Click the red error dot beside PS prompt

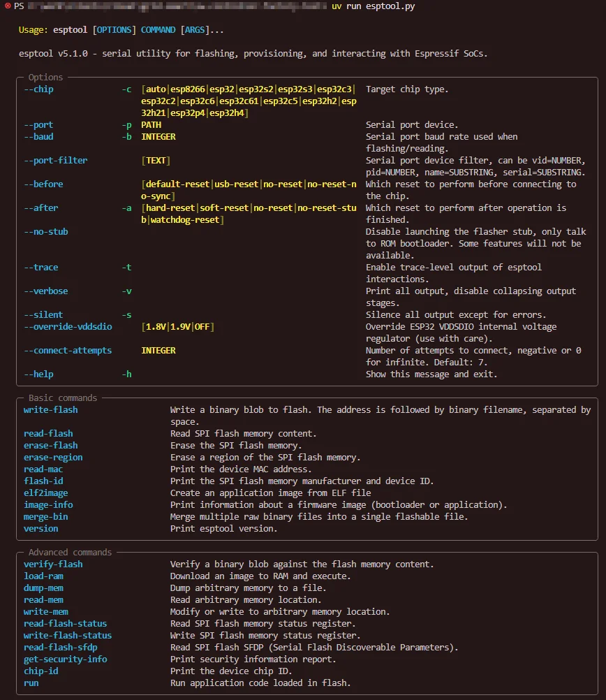click(7, 5)
